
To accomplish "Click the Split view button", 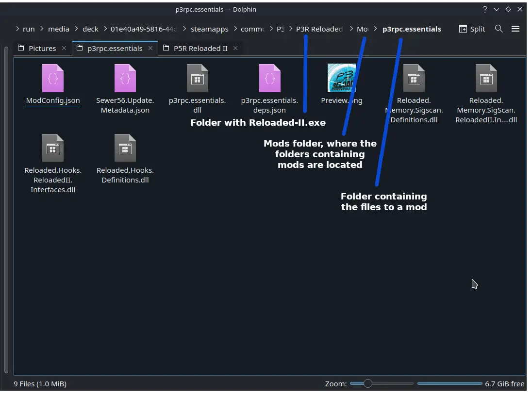I will (472, 29).
